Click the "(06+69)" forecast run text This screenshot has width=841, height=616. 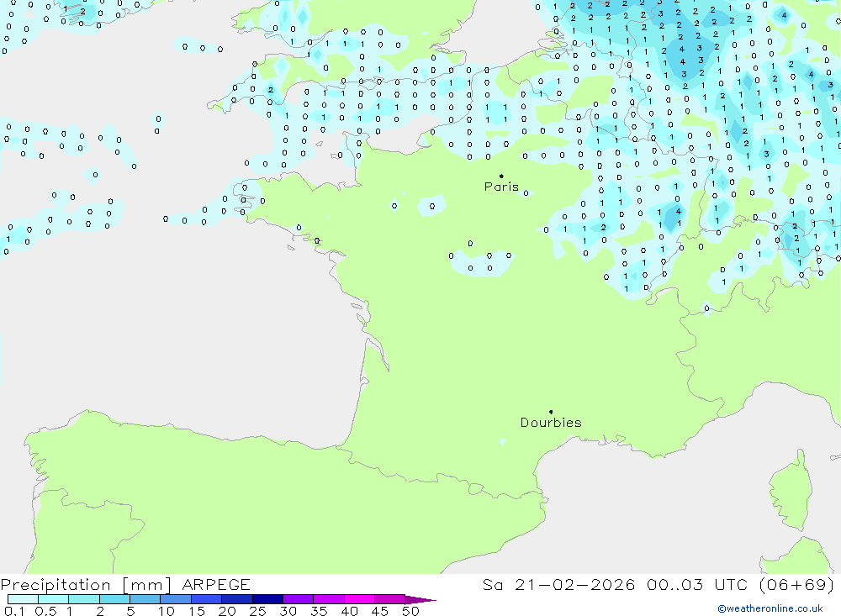[x=797, y=584]
